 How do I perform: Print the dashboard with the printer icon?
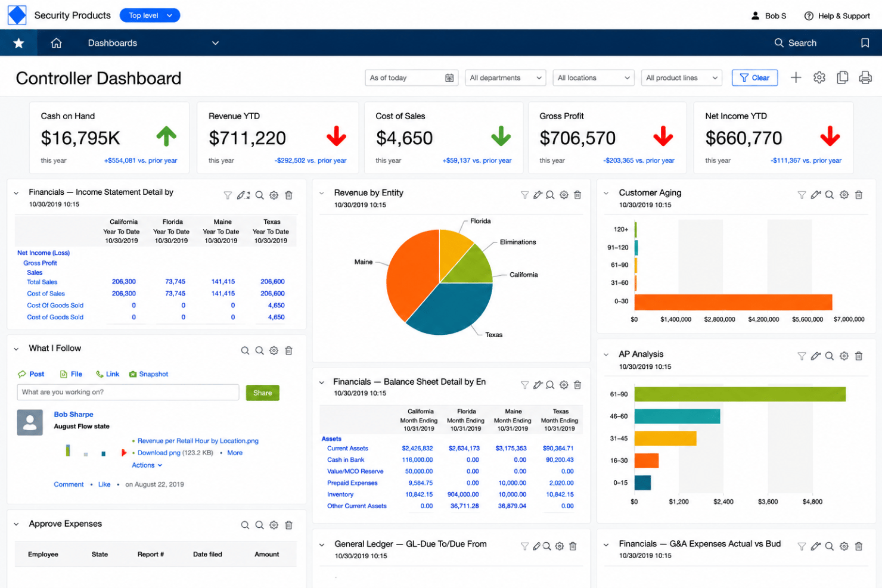[x=865, y=77]
